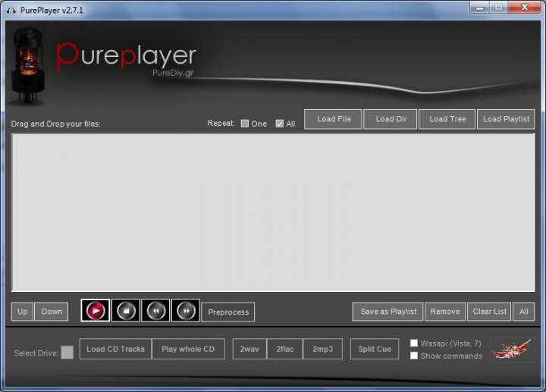Close the PurePlayer window
The height and width of the screenshot is (392, 546).
coord(525,7)
